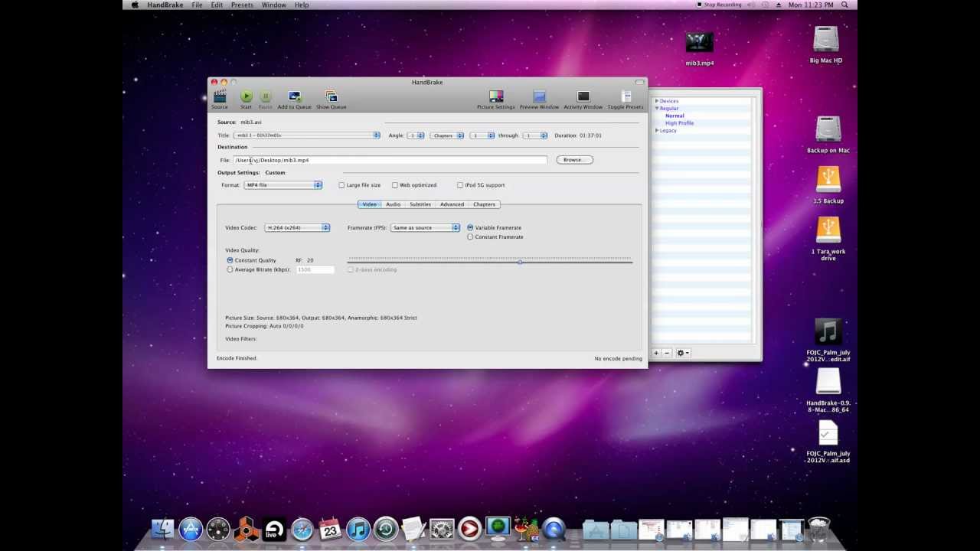Switch to the Advanced tab
The width and height of the screenshot is (980, 551).
tap(452, 204)
